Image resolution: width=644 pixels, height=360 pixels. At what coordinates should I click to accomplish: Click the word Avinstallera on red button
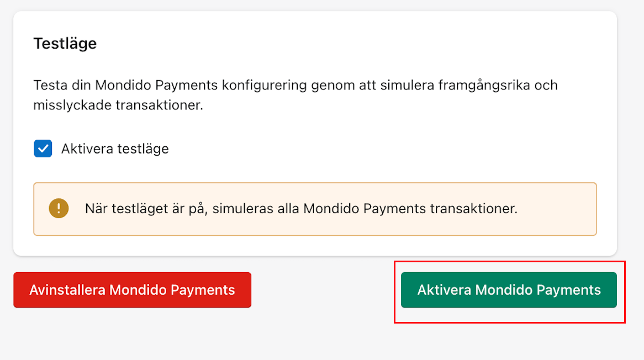coord(67,290)
